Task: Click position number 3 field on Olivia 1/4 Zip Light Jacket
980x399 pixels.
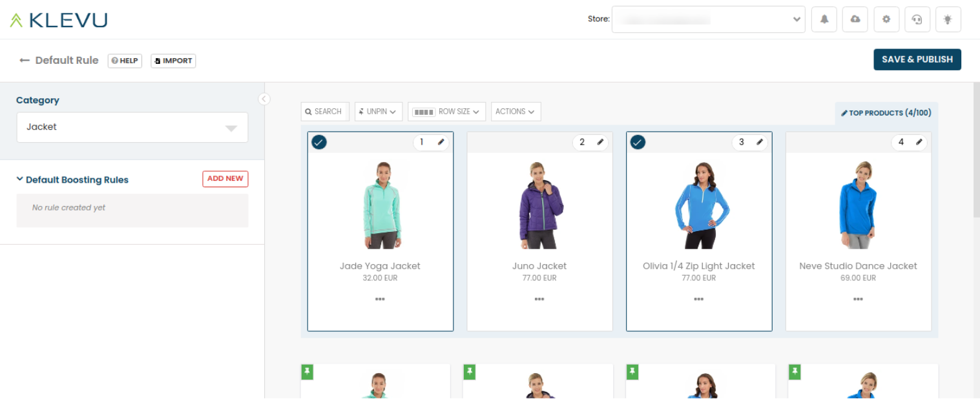Action: point(741,142)
